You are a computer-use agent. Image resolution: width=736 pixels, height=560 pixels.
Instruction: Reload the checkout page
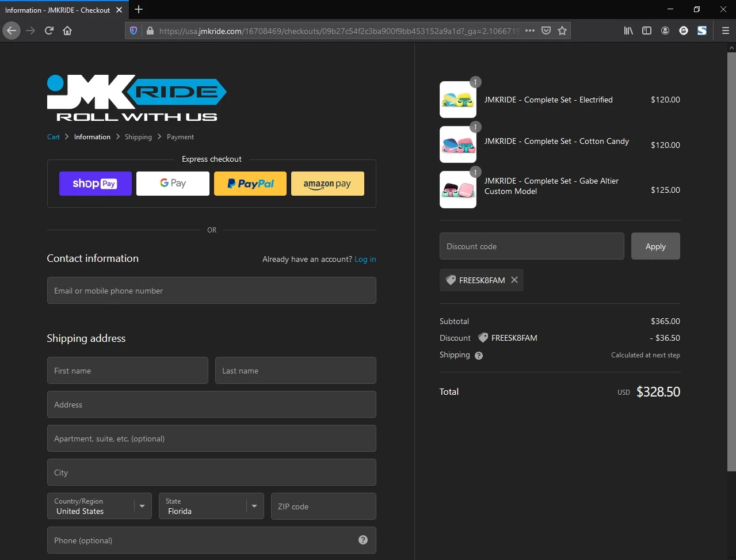click(49, 31)
